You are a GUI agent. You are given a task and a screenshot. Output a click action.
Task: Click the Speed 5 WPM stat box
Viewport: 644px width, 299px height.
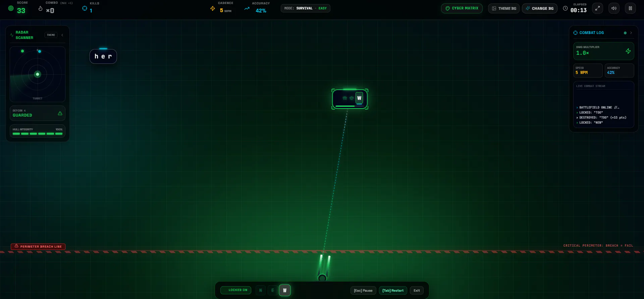588,71
